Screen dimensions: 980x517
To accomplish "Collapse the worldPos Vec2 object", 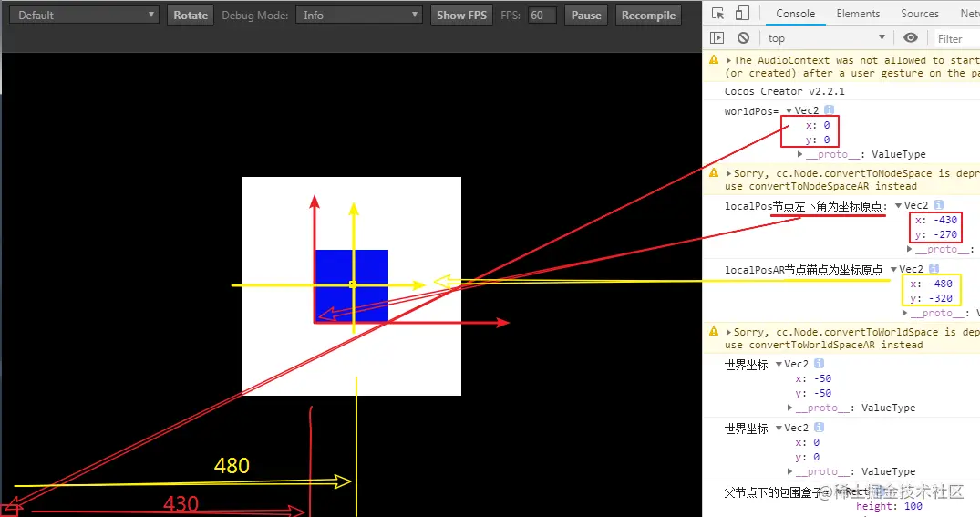I will [x=789, y=110].
